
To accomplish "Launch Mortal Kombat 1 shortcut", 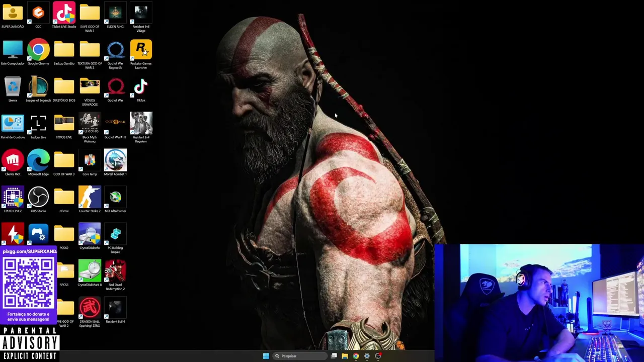I will [x=115, y=163].
